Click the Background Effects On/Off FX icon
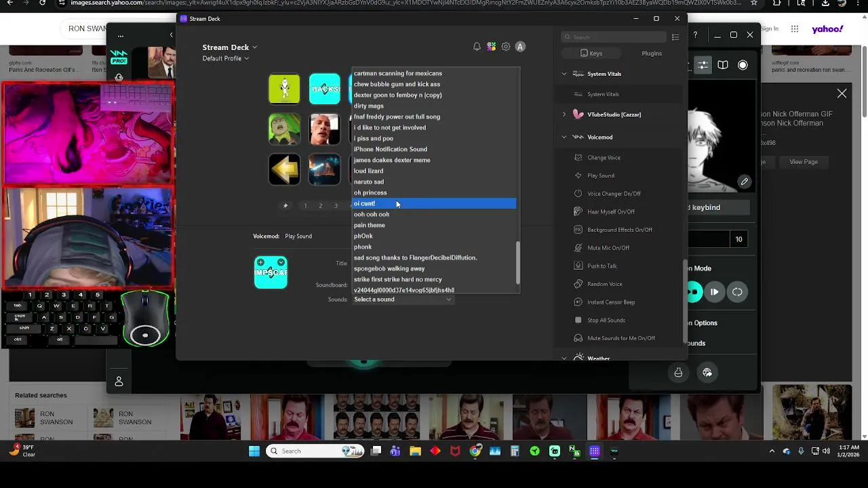 (x=578, y=230)
